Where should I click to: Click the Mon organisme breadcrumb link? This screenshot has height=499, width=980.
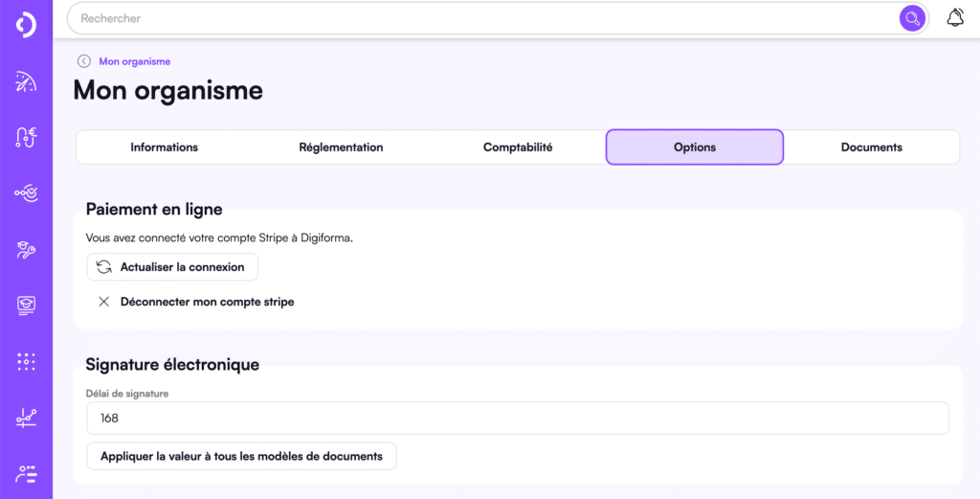pyautogui.click(x=134, y=61)
